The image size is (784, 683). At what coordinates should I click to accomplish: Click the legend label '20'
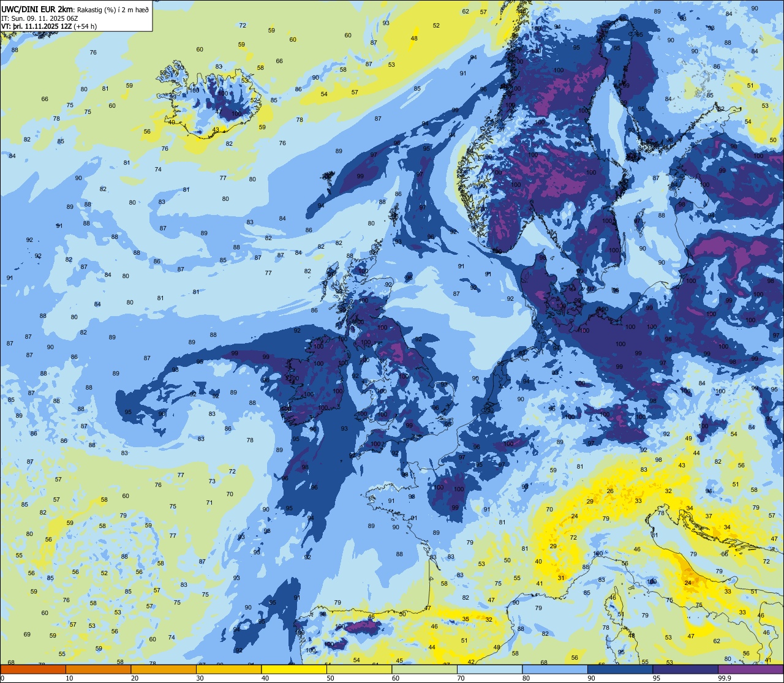tap(135, 678)
